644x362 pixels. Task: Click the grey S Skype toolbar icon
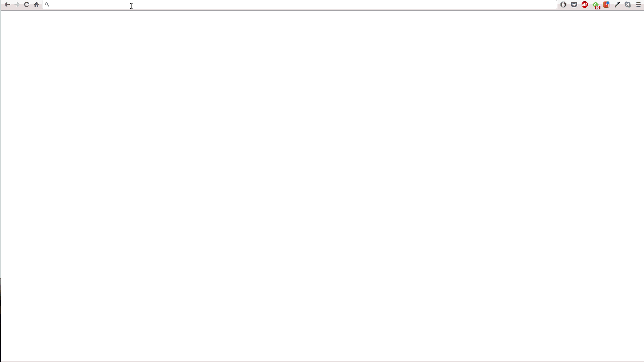coord(628,5)
